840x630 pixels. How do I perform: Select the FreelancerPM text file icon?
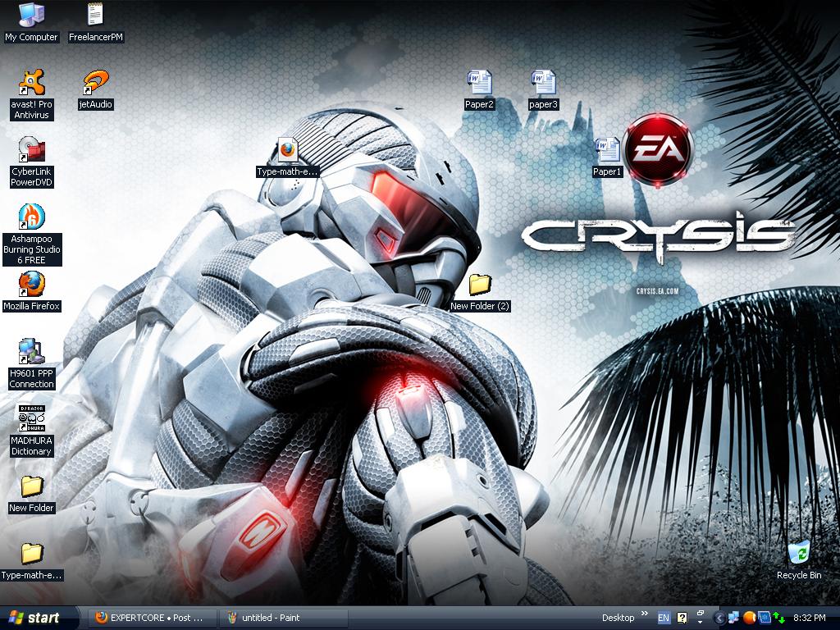click(x=95, y=16)
